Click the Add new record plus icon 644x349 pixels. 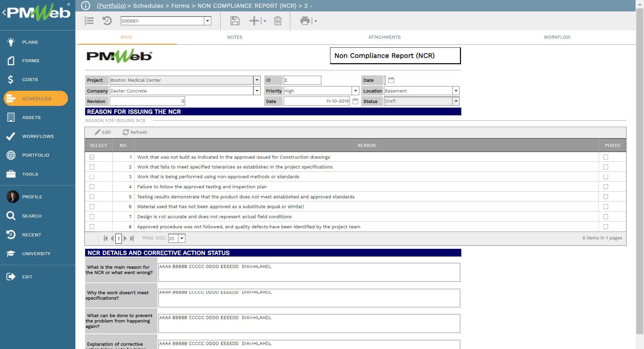[254, 21]
